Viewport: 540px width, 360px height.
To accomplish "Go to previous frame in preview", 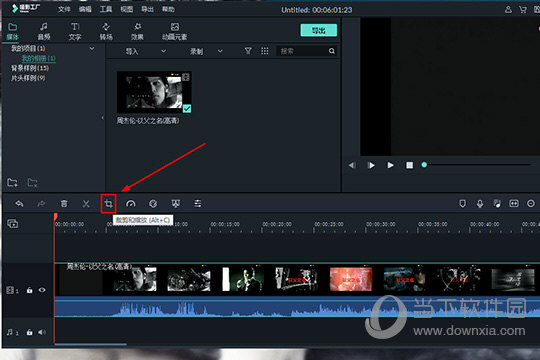I will click(x=352, y=165).
